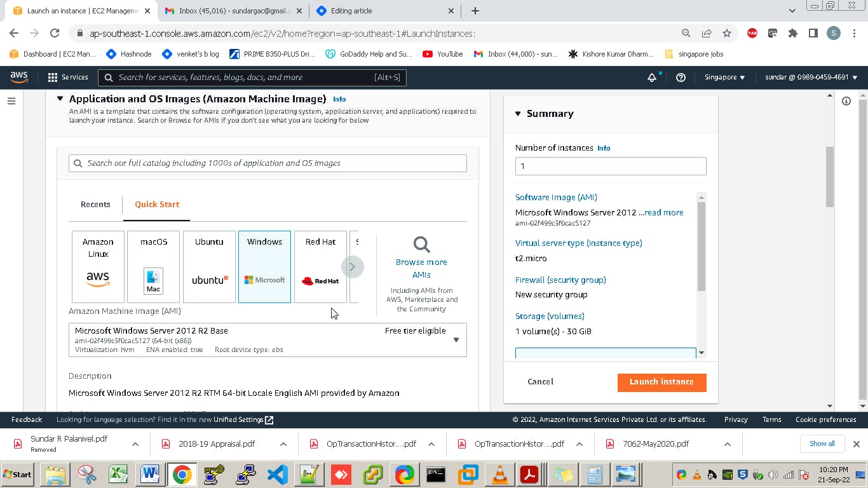The image size is (868, 488).
Task: Click the AWS services search bar
Action: click(252, 78)
